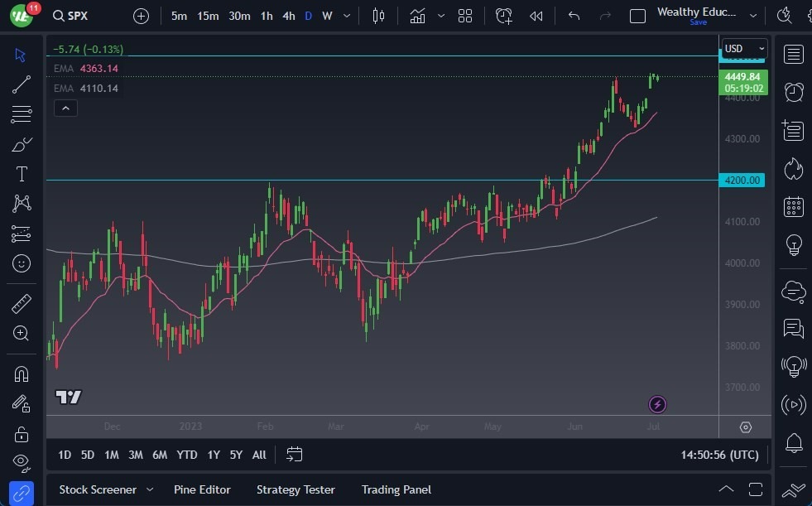
Task: Open chart settings gear icon
Action: tap(745, 427)
